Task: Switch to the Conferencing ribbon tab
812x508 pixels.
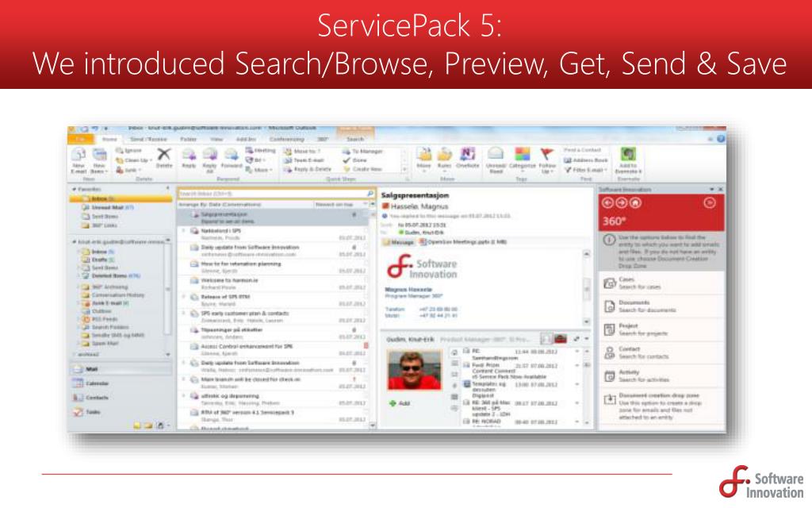Action: pos(287,139)
